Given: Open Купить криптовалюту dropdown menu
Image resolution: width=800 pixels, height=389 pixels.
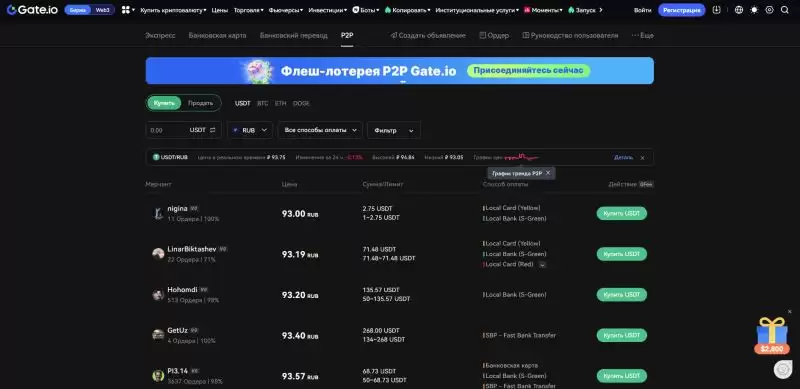Looking at the screenshot, I should (x=173, y=10).
